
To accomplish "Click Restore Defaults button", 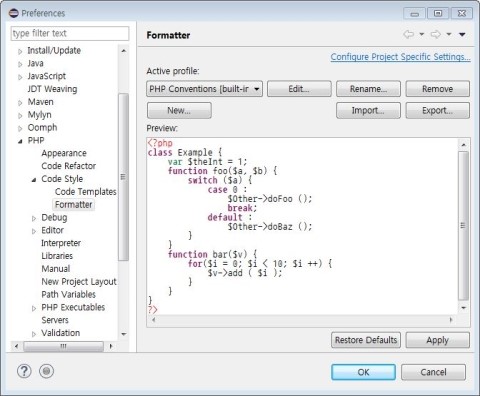I will click(366, 340).
